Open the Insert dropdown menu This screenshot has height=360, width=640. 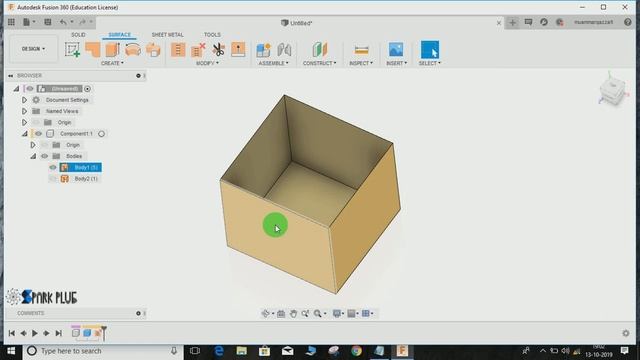tap(397, 63)
